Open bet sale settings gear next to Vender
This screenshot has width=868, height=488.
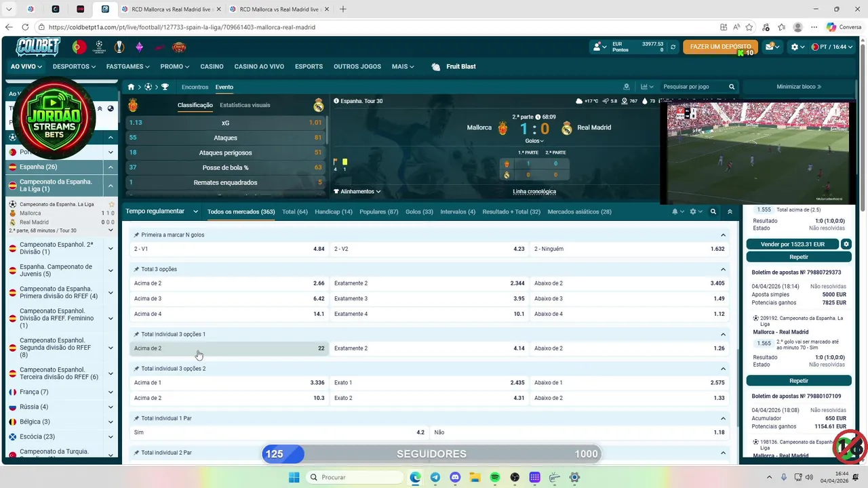pos(846,244)
